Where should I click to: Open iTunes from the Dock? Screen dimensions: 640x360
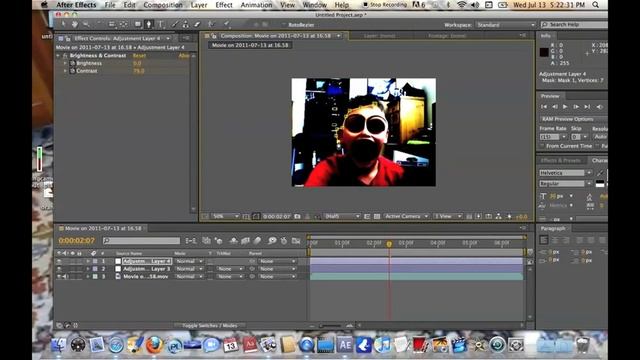pyautogui.click(x=382, y=345)
